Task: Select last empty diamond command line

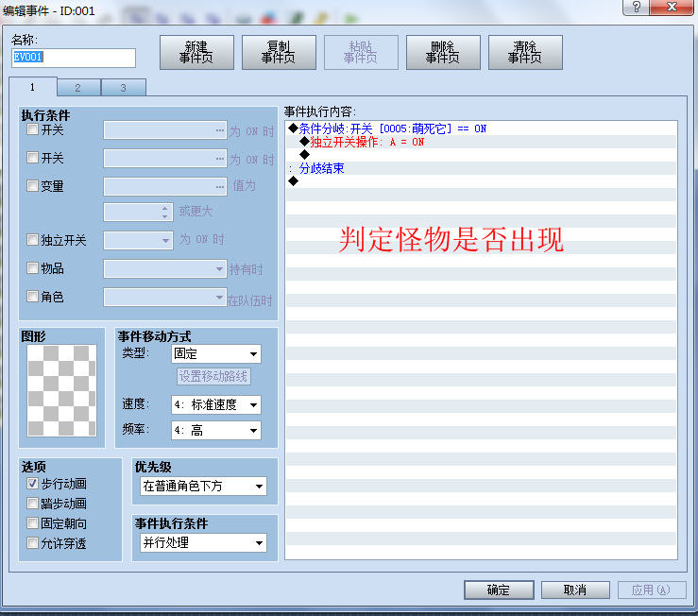Action: click(481, 181)
